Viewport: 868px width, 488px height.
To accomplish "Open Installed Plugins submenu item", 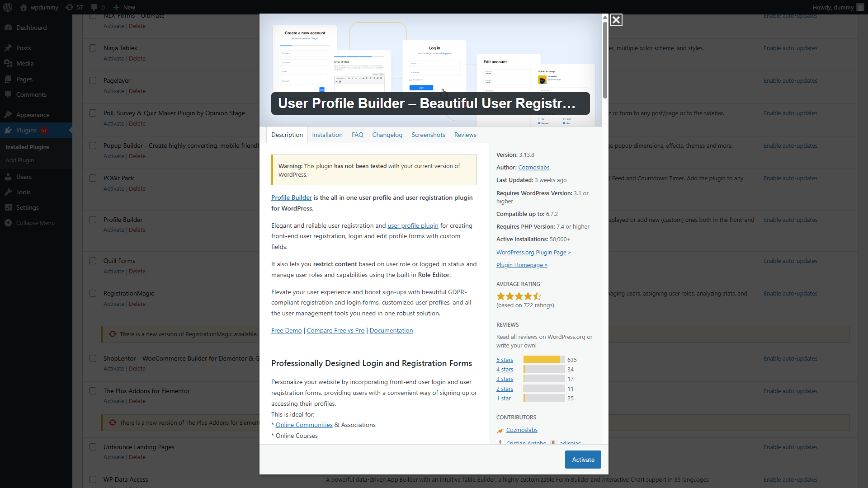I will point(27,147).
